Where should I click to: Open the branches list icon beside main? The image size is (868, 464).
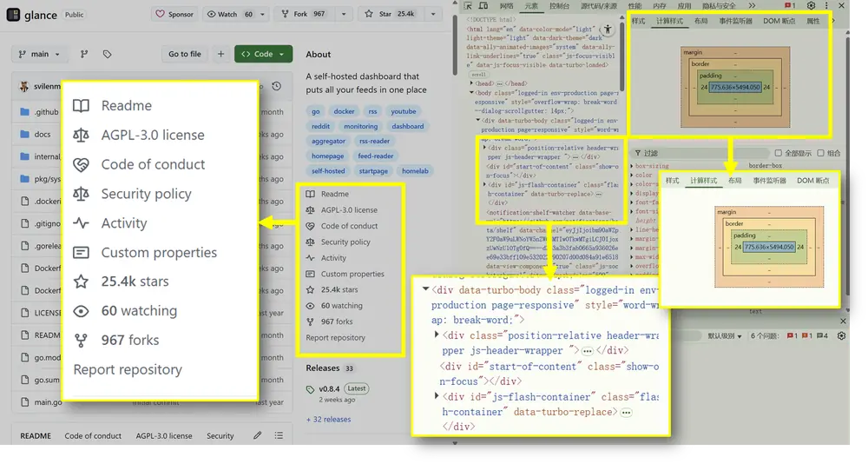(84, 54)
